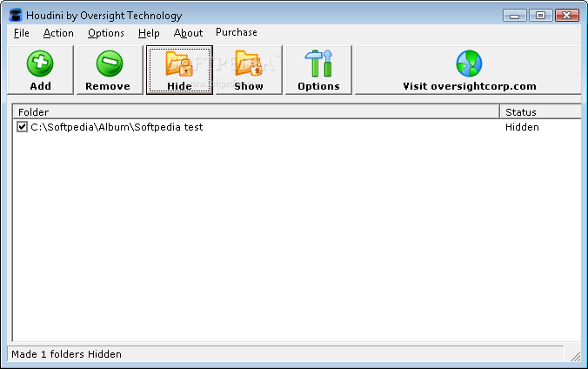Click the 'Made 1 folders Hidden' status bar
588x369 pixels.
pyautogui.click(x=286, y=354)
